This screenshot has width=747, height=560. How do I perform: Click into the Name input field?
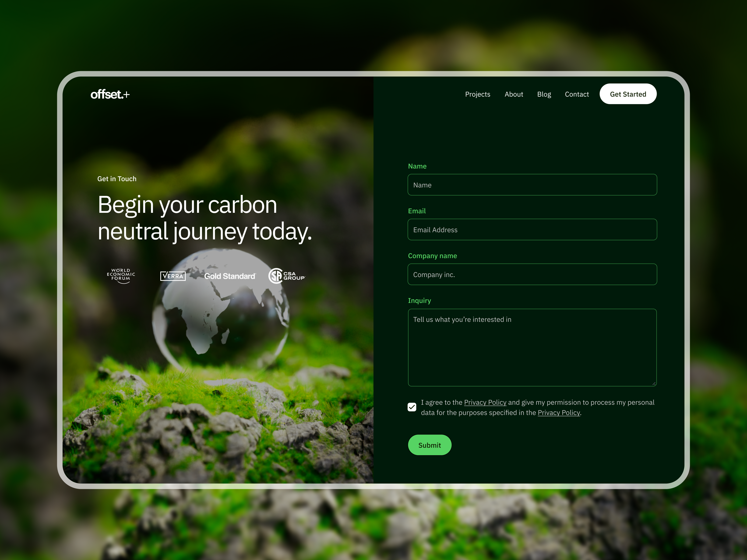532,185
